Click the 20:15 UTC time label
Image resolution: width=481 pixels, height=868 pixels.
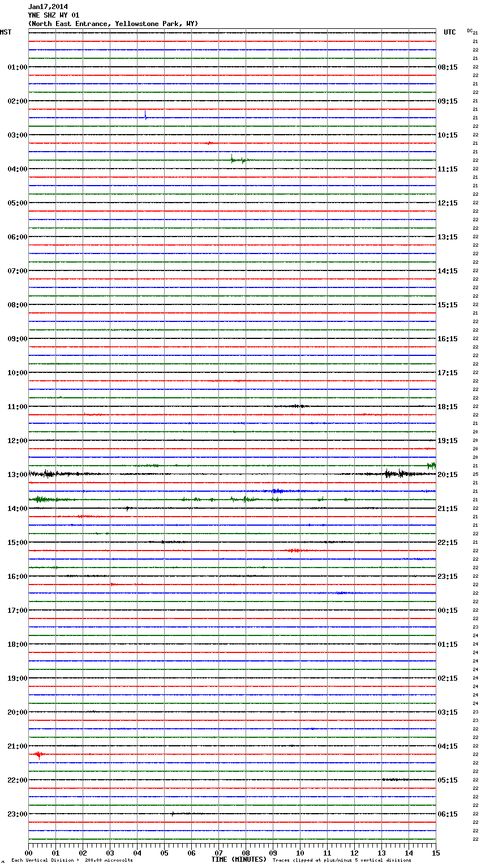pyautogui.click(x=448, y=475)
